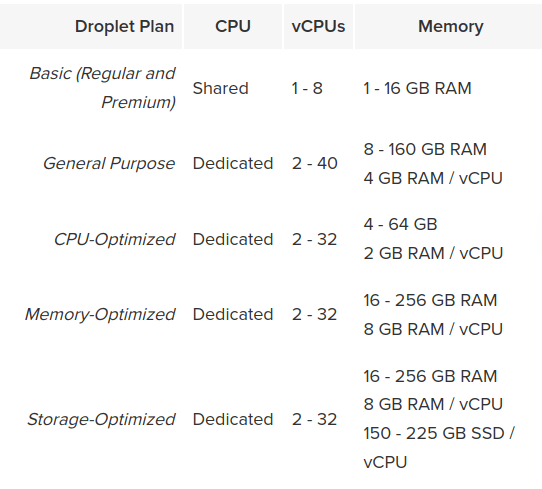Screen dimensions: 542x489
Task: Click the 4 - 64 GB memory text
Action: click(x=400, y=224)
